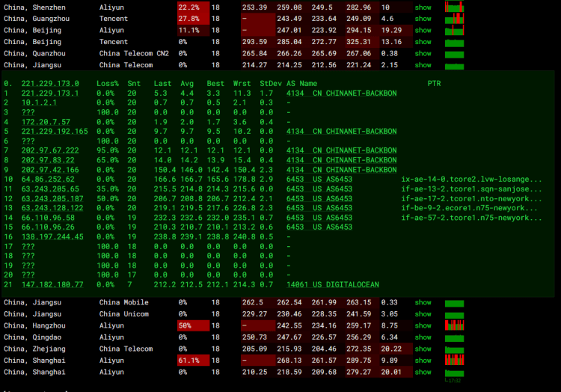Select PTR text if-be-9-2.ecore1.n75-newyork
The image size is (561, 392).
tap(469, 208)
